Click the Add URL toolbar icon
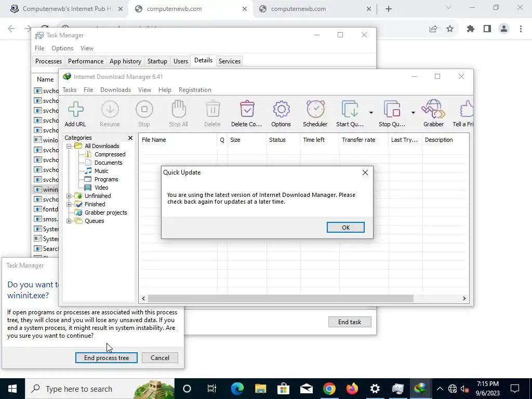 tap(75, 114)
